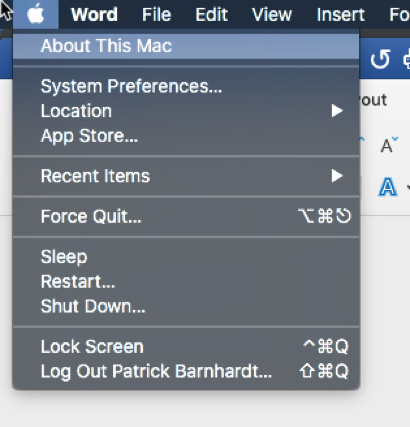This screenshot has width=410, height=427.
Task: Open the View menu
Action: click(x=272, y=14)
